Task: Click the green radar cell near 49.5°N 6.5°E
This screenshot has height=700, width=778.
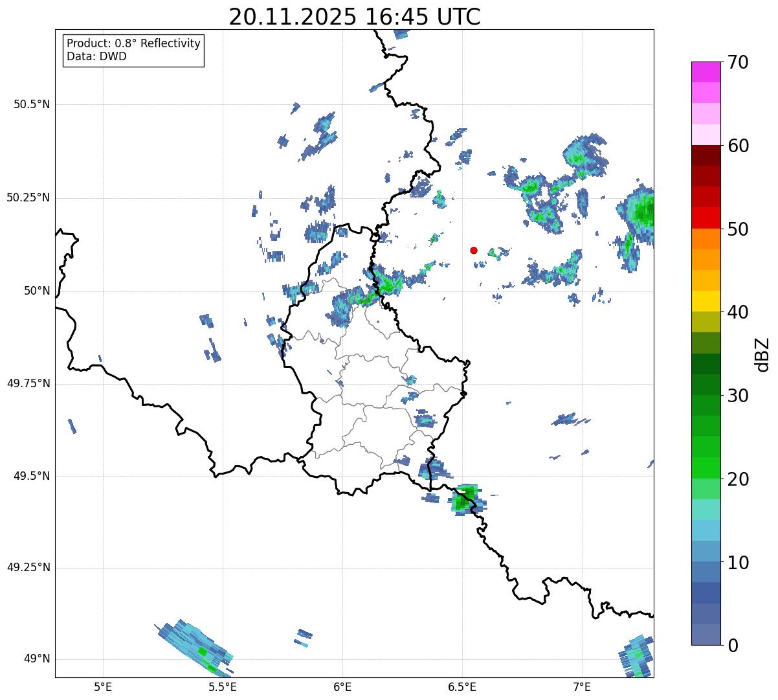Action: [464, 499]
